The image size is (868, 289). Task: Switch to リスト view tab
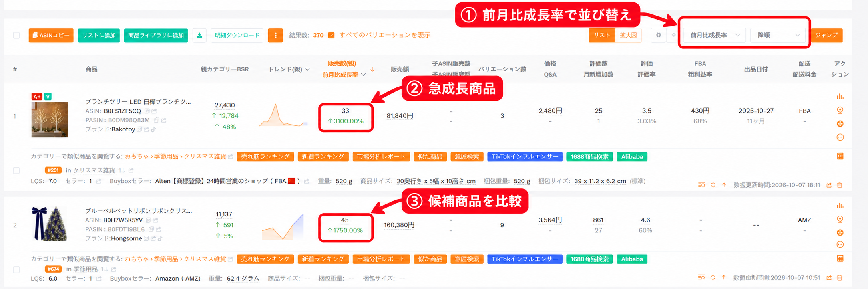(602, 35)
